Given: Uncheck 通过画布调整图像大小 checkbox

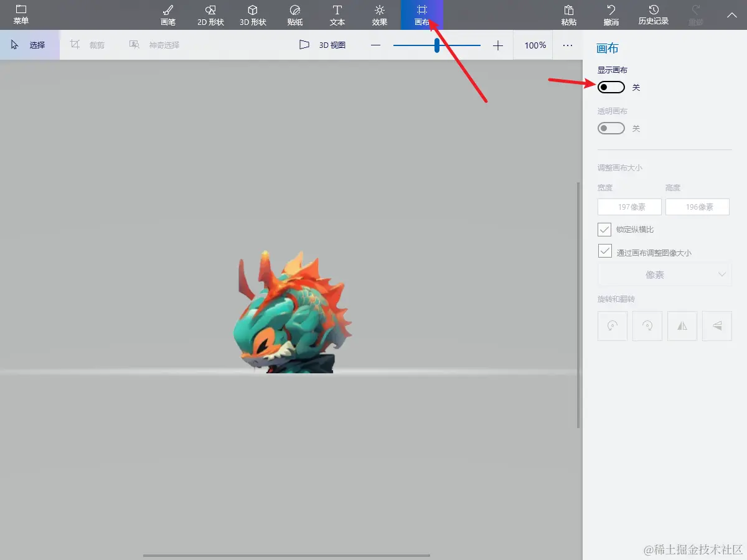Looking at the screenshot, I should click(x=604, y=251).
